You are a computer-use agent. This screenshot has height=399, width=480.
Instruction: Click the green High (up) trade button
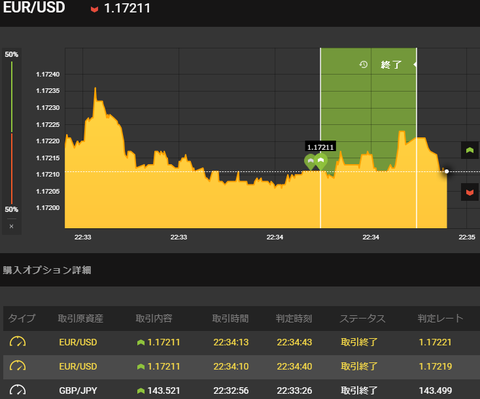click(x=470, y=150)
